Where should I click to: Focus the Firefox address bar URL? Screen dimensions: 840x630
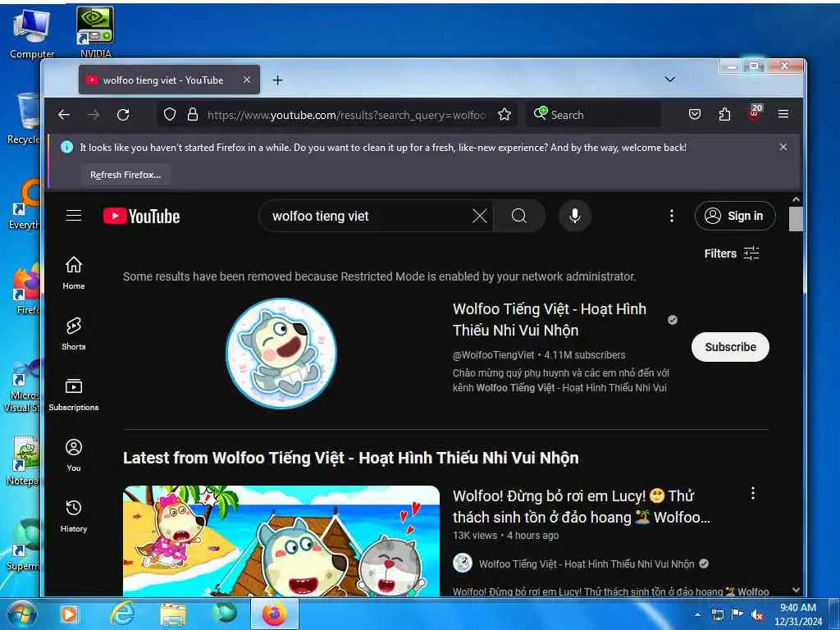point(346,115)
